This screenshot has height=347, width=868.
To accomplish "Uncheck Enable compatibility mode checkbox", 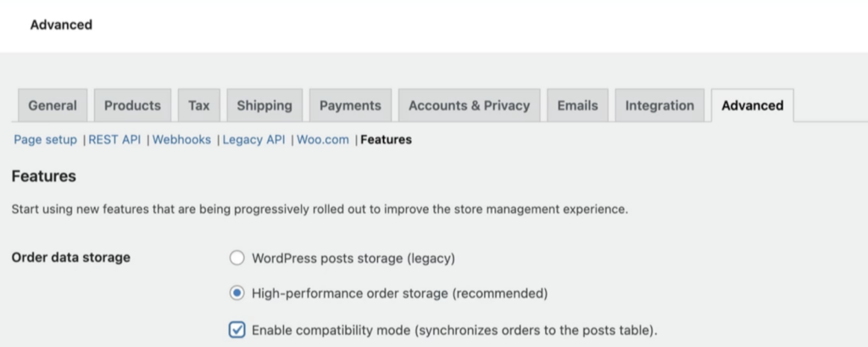I will [x=237, y=330].
